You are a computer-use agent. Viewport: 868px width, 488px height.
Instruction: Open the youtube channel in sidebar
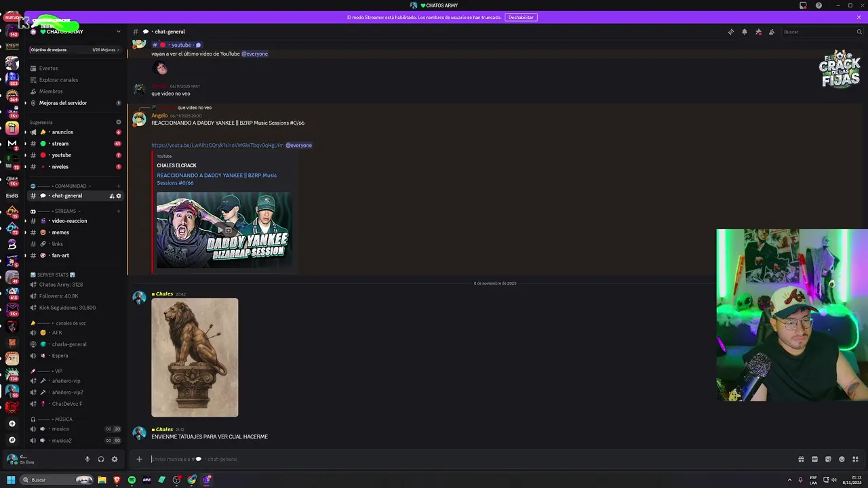click(75, 155)
